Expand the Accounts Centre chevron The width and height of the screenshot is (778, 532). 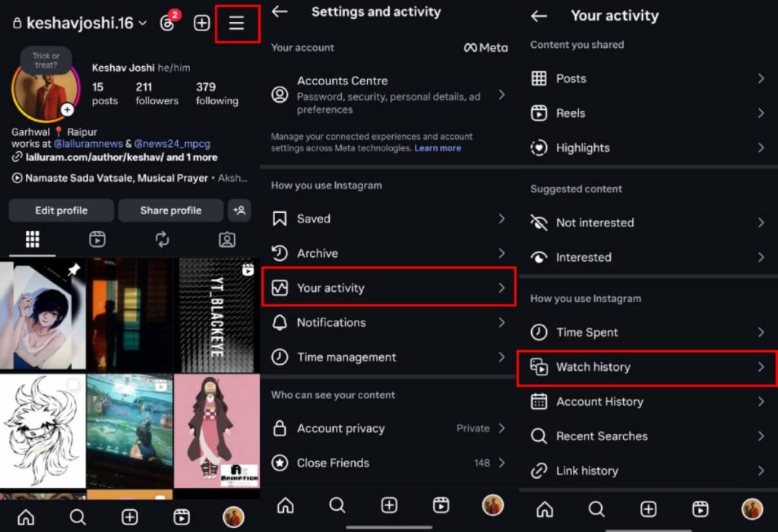pos(501,95)
